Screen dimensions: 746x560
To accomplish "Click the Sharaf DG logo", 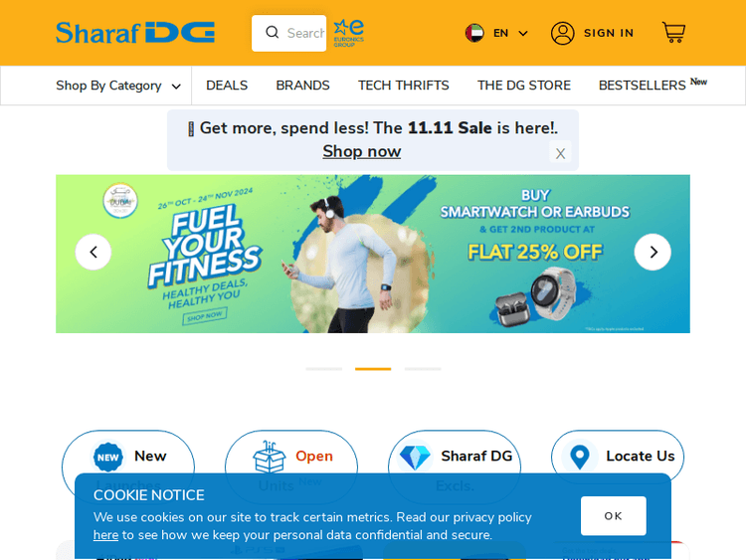I will pos(135,33).
